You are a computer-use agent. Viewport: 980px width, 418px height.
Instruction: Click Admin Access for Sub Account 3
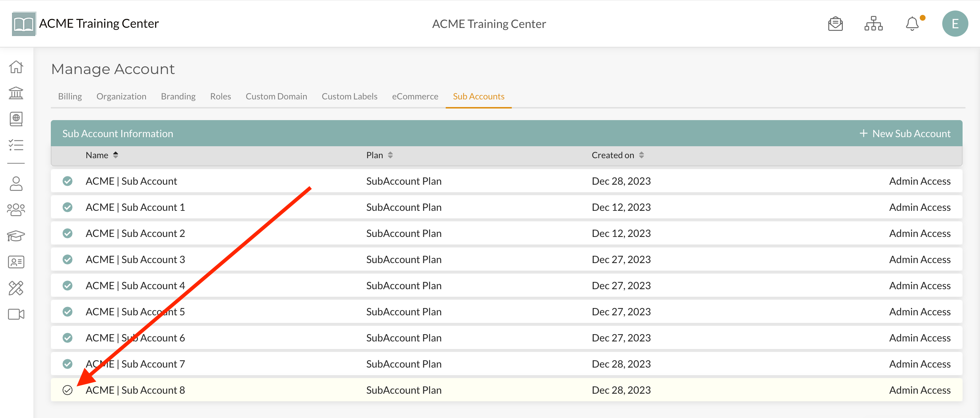[x=919, y=259]
